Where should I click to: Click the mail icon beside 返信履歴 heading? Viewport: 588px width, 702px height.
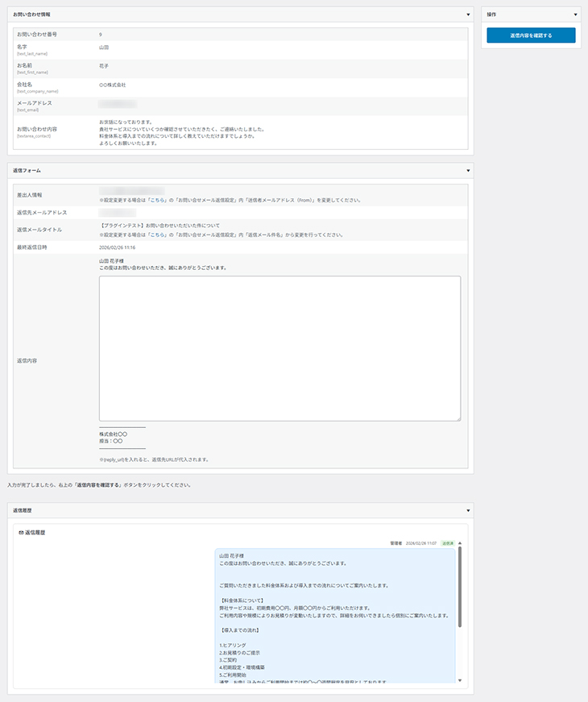pos(21,533)
